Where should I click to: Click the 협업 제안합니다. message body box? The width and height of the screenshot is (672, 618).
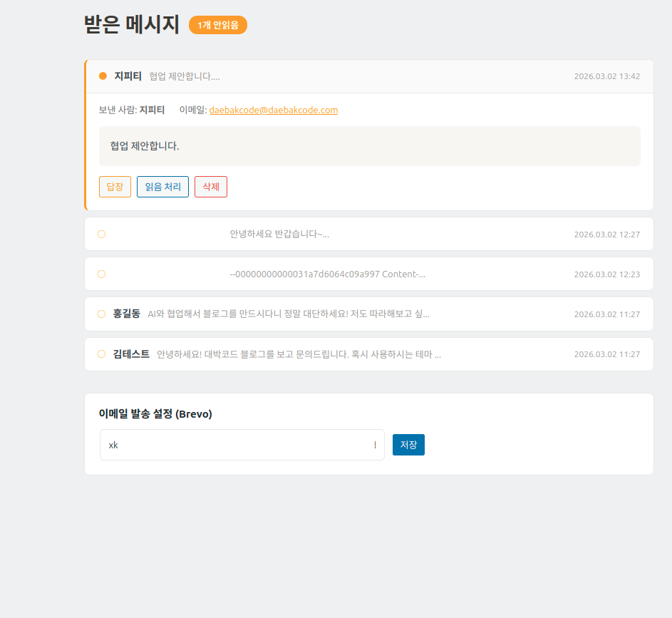[369, 146]
